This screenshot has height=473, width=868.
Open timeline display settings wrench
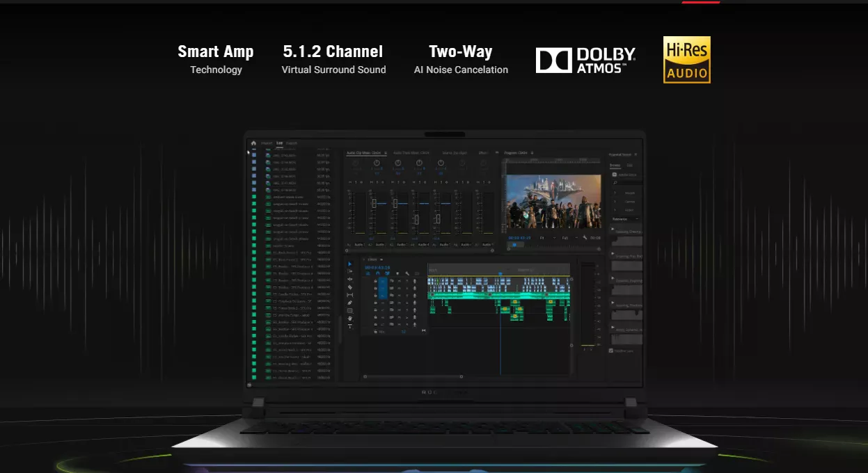407,273
